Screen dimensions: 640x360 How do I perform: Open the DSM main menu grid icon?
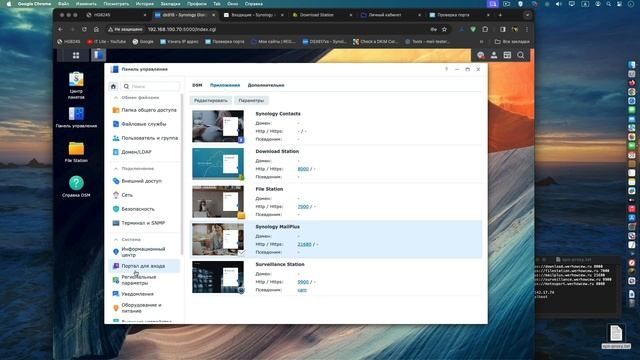tap(76, 55)
